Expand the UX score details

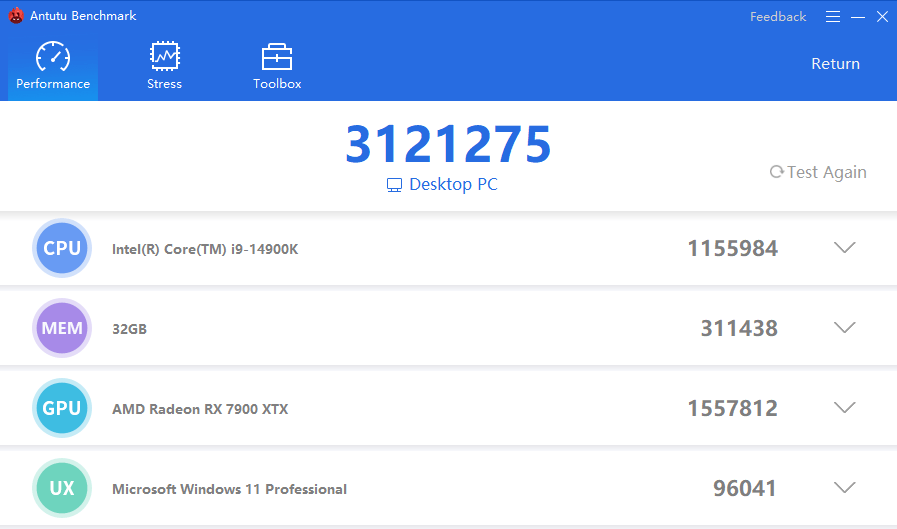click(844, 488)
